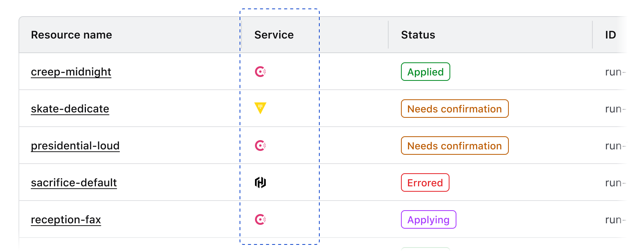Open the skate-dedicate resource link

click(70, 109)
